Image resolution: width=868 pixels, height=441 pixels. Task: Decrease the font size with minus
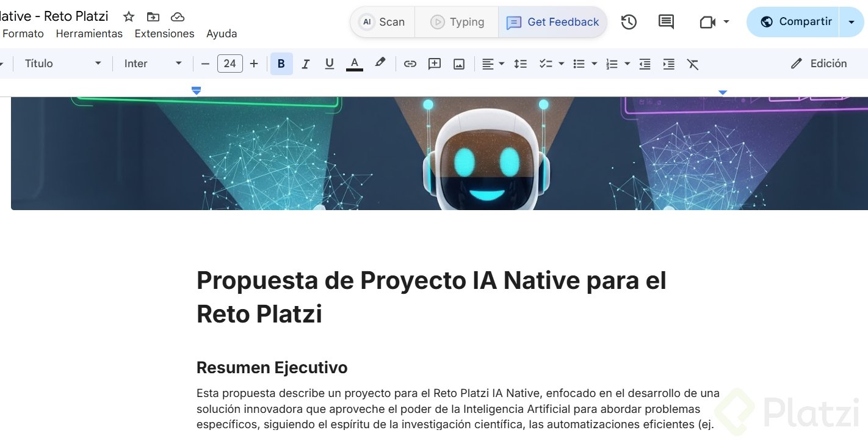click(x=205, y=64)
